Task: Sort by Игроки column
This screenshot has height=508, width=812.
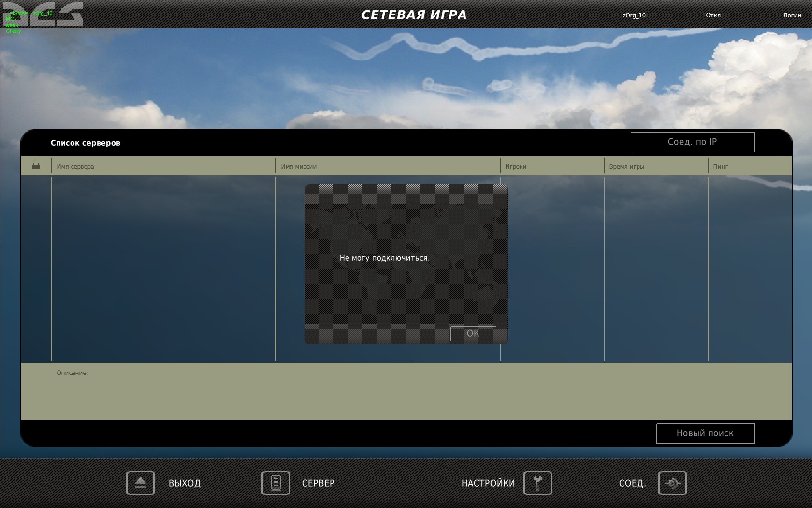Action: (516, 166)
